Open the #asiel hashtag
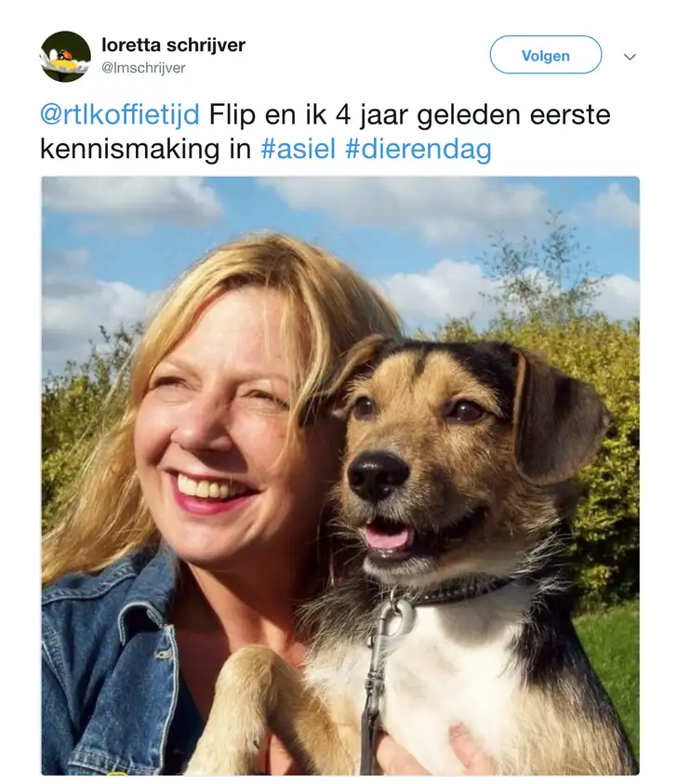 pyautogui.click(x=298, y=149)
